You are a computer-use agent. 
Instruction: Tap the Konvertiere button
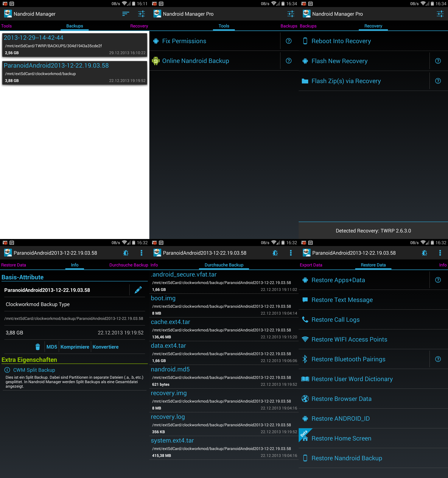pos(105,347)
